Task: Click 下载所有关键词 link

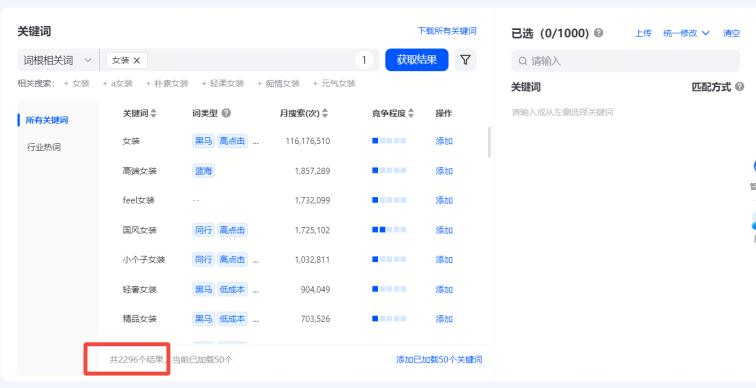Action: coord(446,31)
